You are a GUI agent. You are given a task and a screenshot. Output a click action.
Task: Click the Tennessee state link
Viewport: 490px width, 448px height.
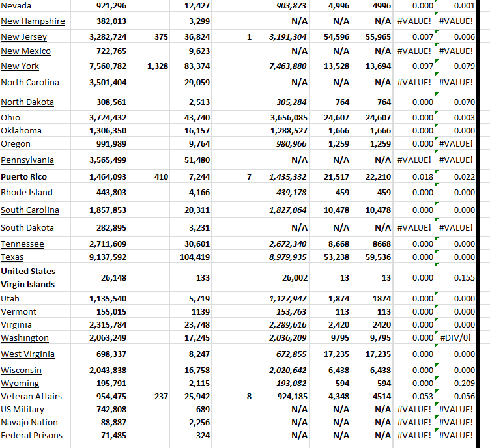pos(22,244)
